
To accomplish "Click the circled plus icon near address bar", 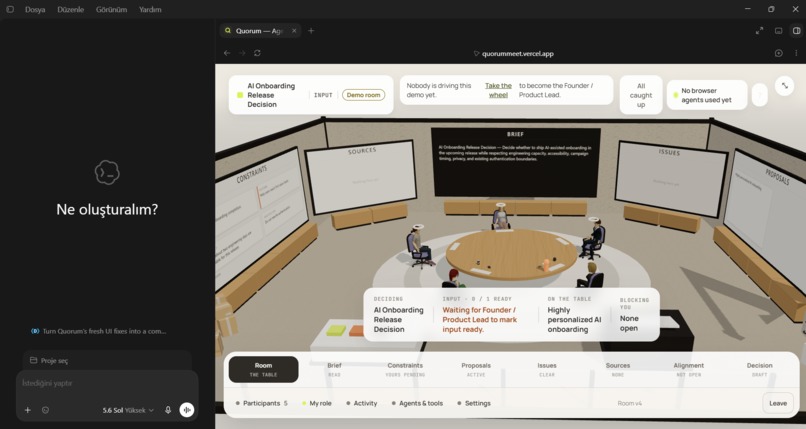I will (779, 53).
